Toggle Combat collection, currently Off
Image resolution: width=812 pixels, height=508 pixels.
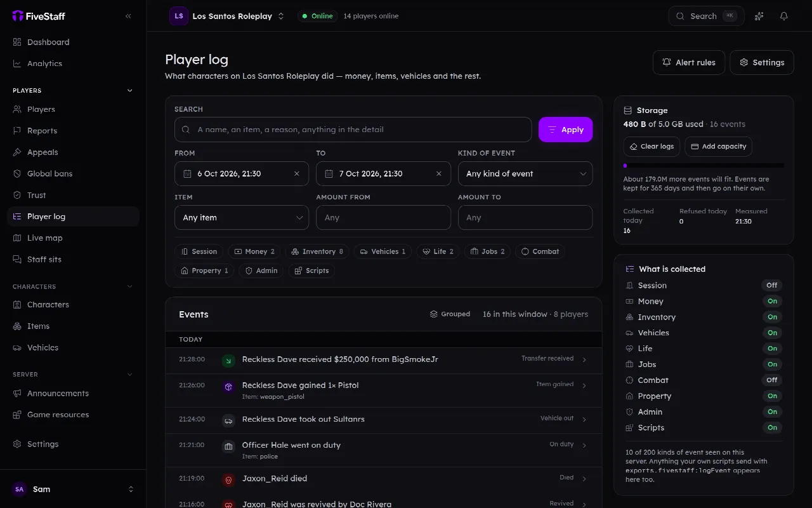point(772,380)
